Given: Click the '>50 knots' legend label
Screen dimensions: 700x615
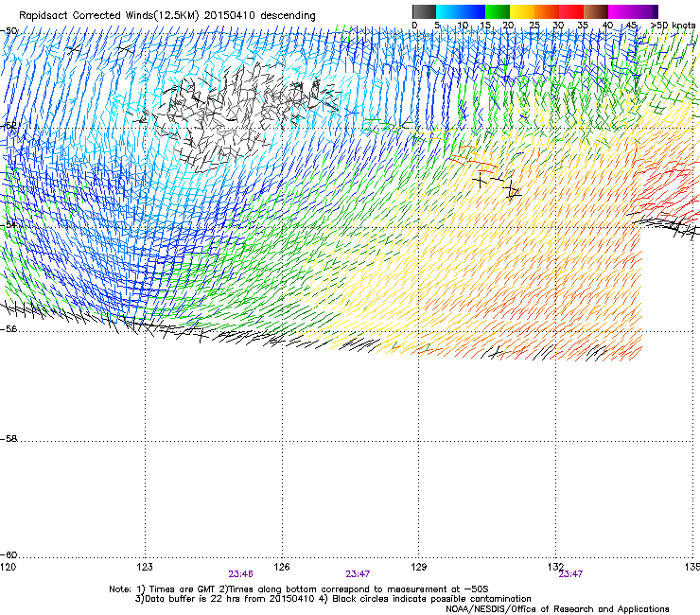Looking at the screenshot, I should pos(674,26).
